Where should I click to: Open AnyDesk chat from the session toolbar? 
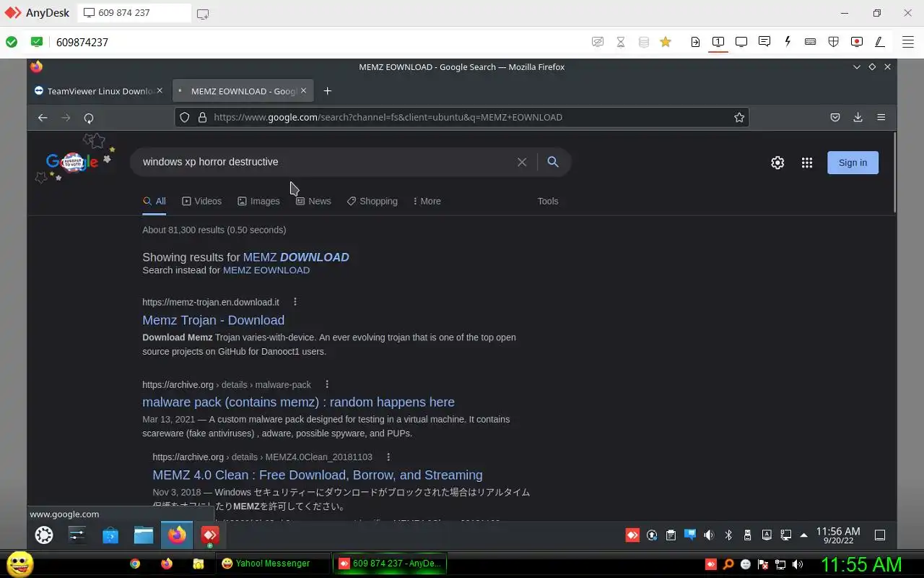[x=764, y=42]
